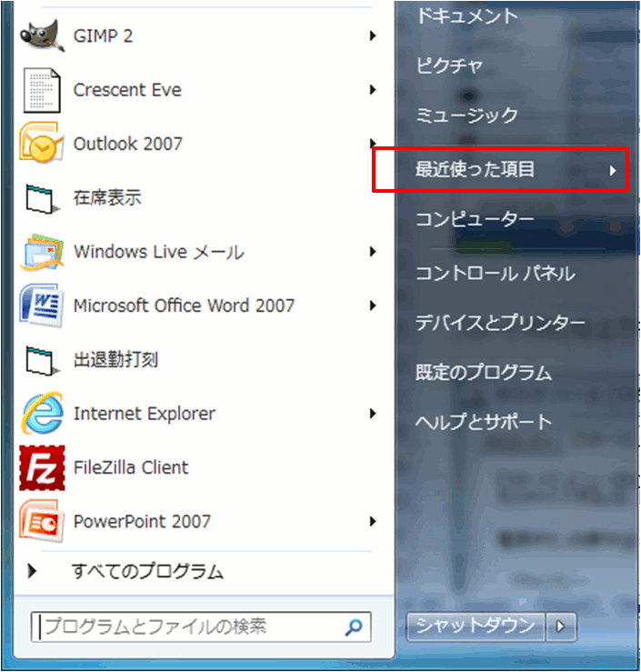Expand Internet Explorer jump list arrow

(x=373, y=414)
